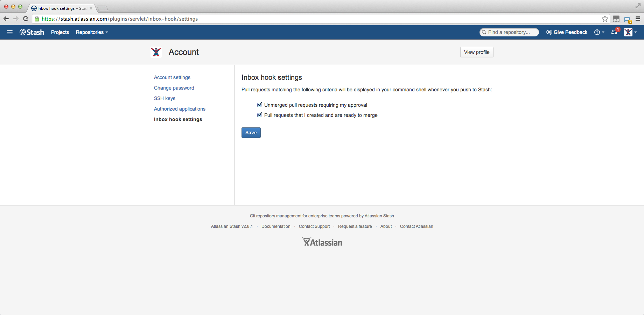Click the Atlassian Stash v2.8.1 version text

point(232,226)
